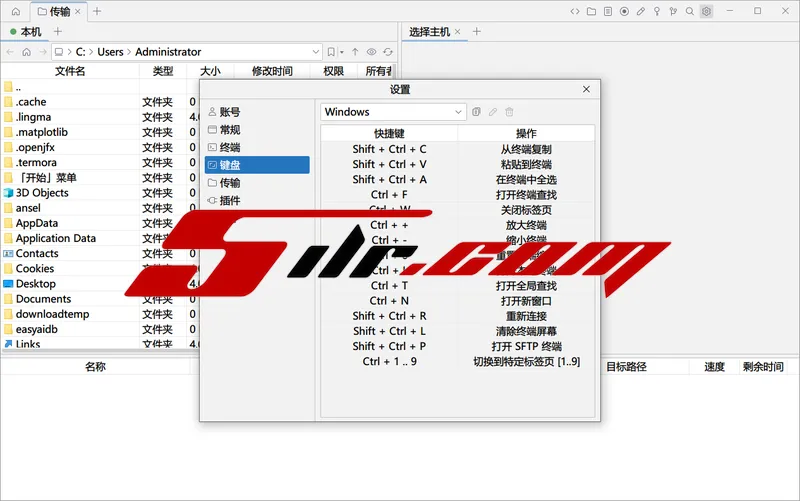Image resolution: width=800 pixels, height=501 pixels.
Task: Select the AppData folder row
Action: (100, 223)
